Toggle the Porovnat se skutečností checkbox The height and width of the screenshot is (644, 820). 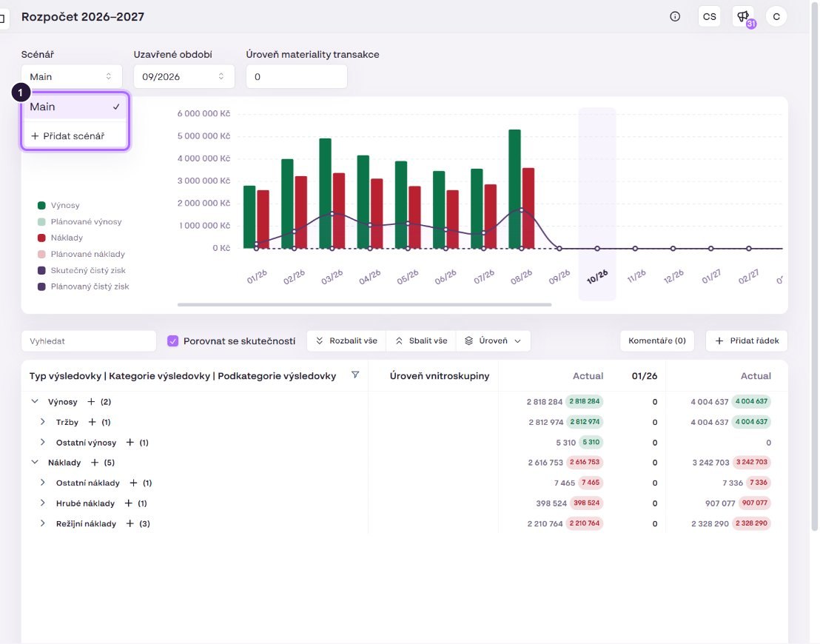pos(172,341)
